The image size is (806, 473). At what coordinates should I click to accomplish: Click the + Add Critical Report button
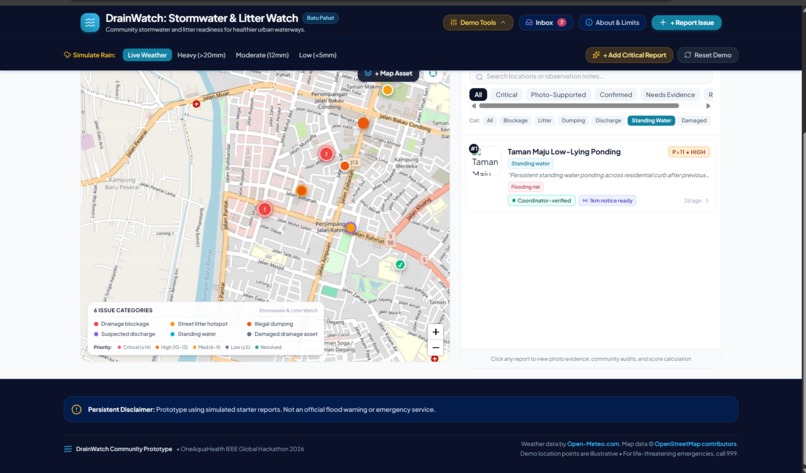click(x=629, y=55)
